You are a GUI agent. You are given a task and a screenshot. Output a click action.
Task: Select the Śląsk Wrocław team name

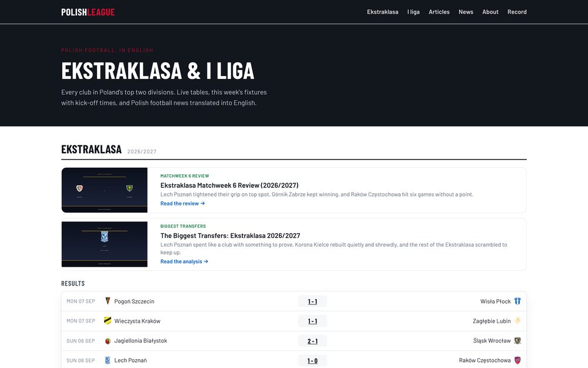pyautogui.click(x=492, y=340)
